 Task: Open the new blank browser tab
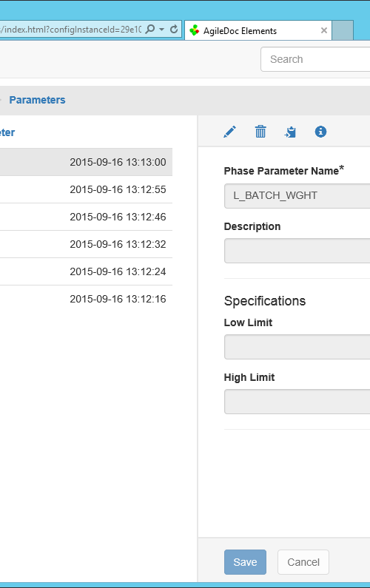click(343, 30)
